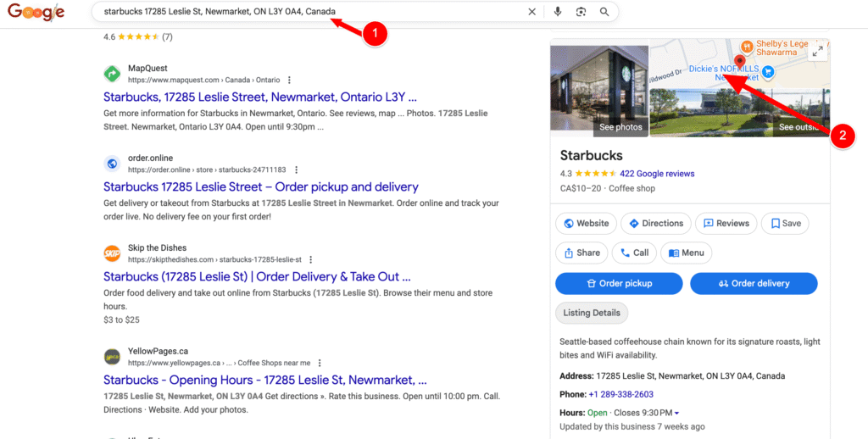Click the red location pin on map
The image size is (868, 439).
tap(739, 62)
